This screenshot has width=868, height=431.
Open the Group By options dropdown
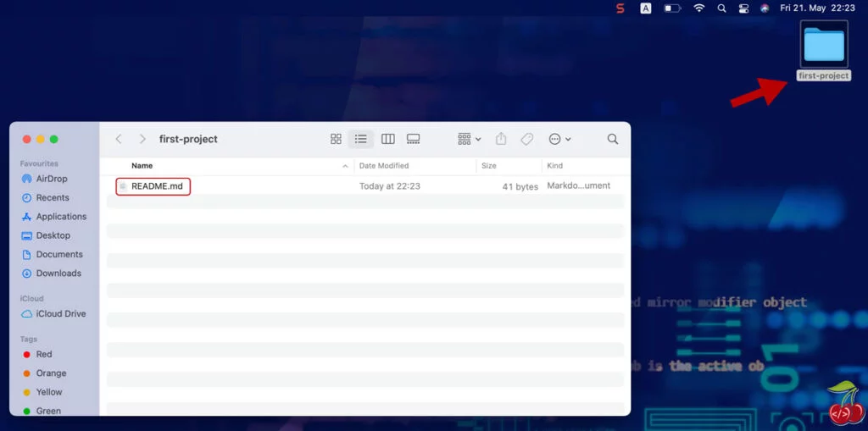470,139
